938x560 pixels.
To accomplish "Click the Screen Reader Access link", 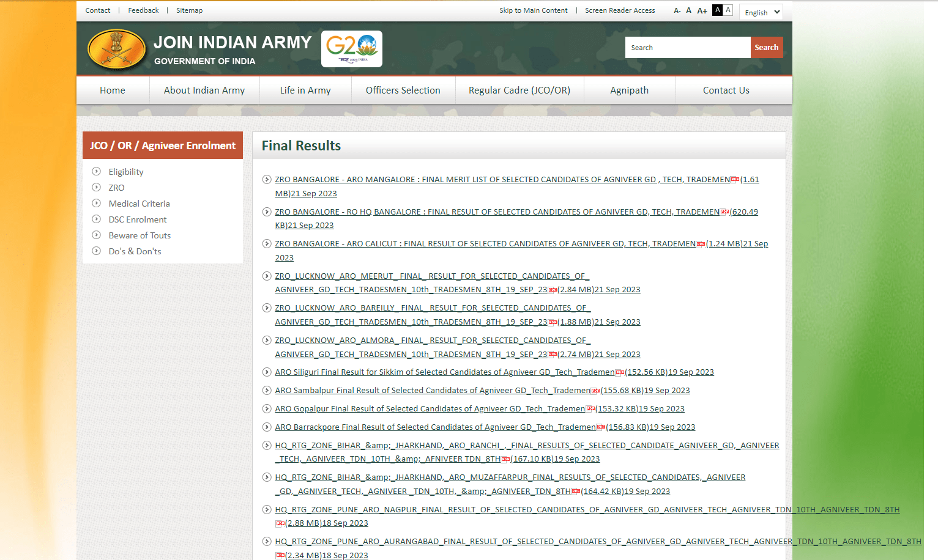I will click(x=619, y=10).
